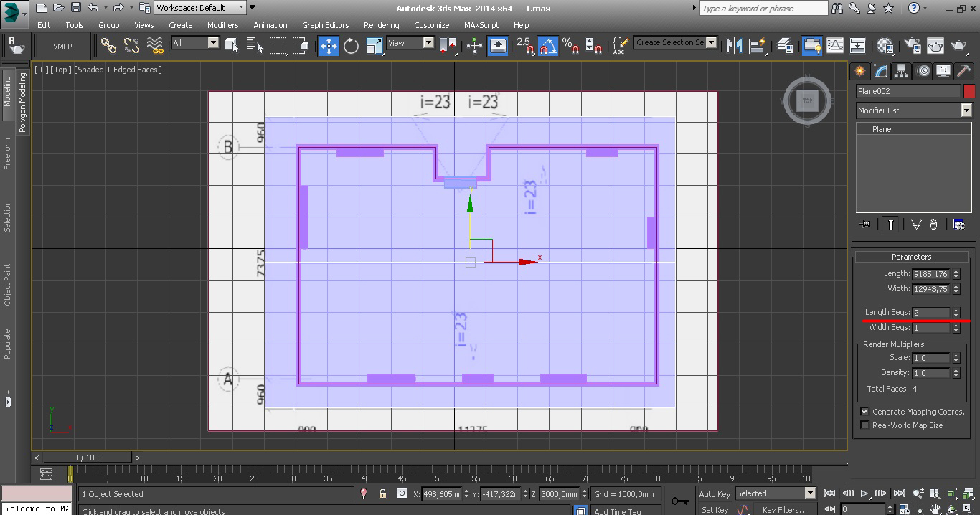Click the Length Segs input field

pyautogui.click(x=930, y=313)
